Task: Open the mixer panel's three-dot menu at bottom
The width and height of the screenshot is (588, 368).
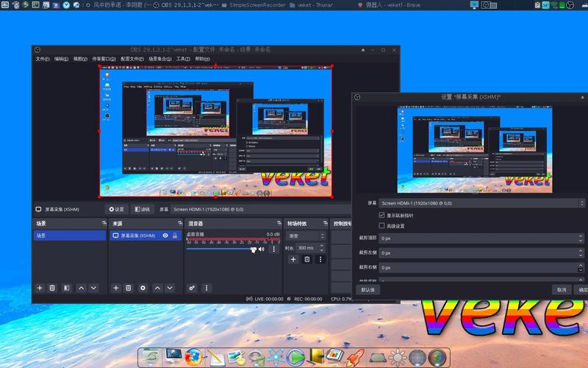Action: 207,288
